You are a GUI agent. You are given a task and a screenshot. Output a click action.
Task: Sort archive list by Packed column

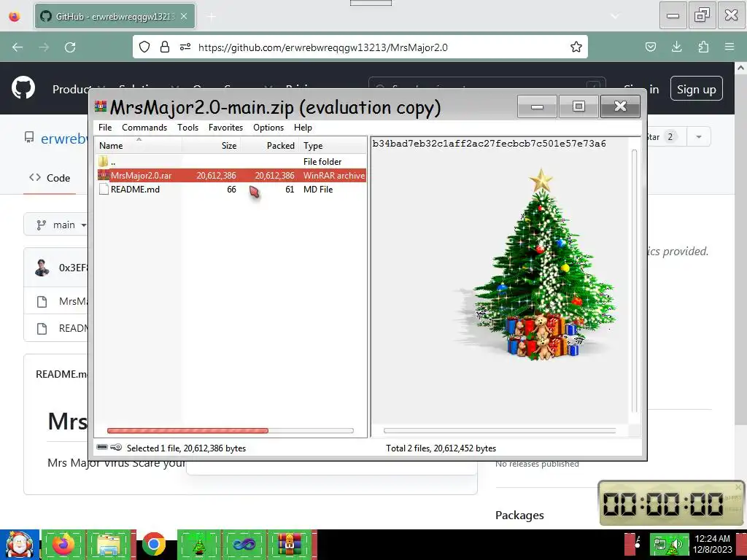pyautogui.click(x=270, y=145)
